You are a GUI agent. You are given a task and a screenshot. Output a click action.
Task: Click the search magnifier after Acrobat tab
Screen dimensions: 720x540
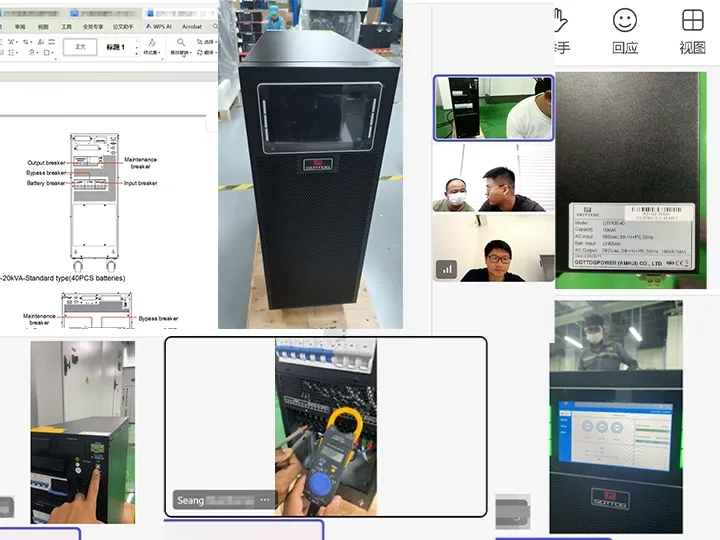tap(214, 27)
